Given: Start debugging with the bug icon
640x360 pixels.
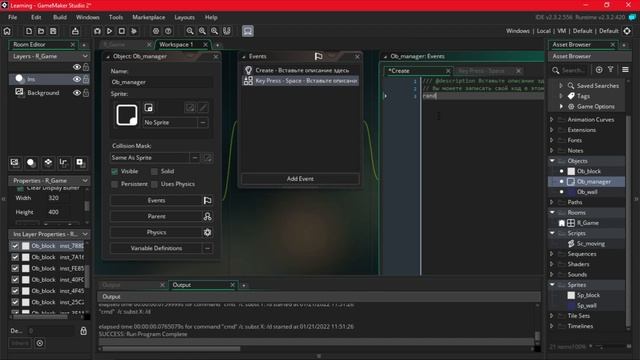Looking at the screenshot, I should point(97,31).
